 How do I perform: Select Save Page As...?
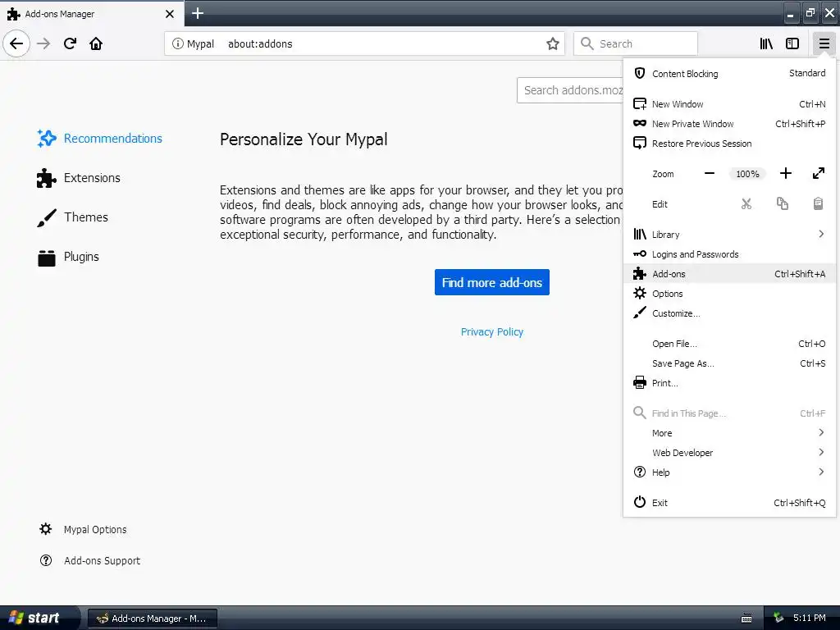(x=729, y=363)
